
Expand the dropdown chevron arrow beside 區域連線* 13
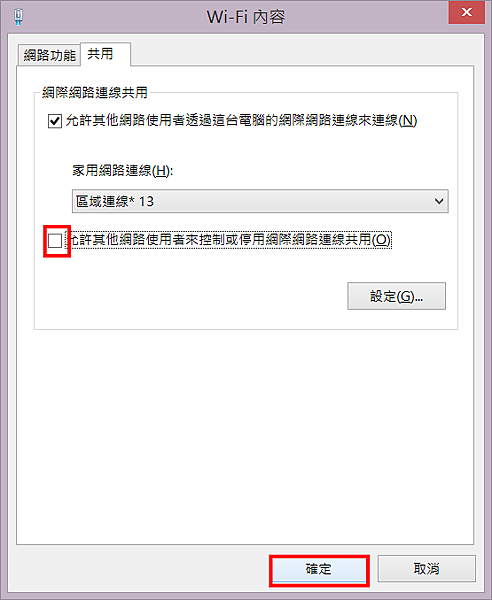pos(439,201)
